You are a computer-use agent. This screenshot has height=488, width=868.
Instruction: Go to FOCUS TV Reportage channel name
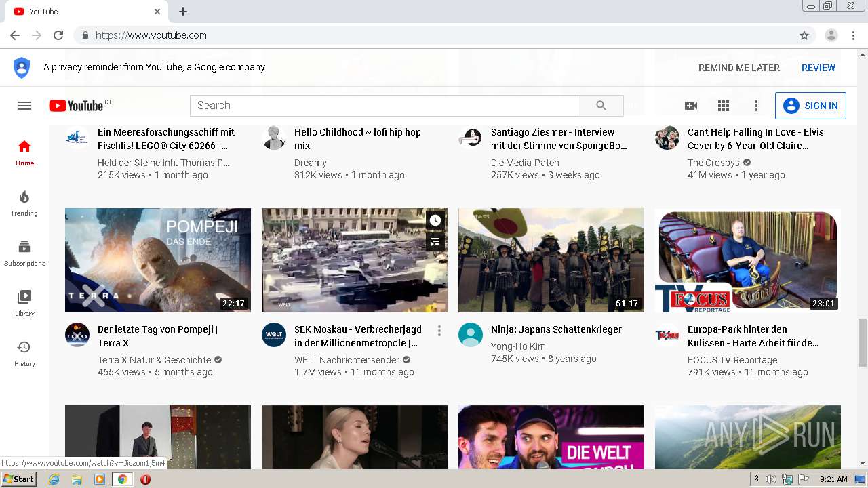click(x=732, y=360)
